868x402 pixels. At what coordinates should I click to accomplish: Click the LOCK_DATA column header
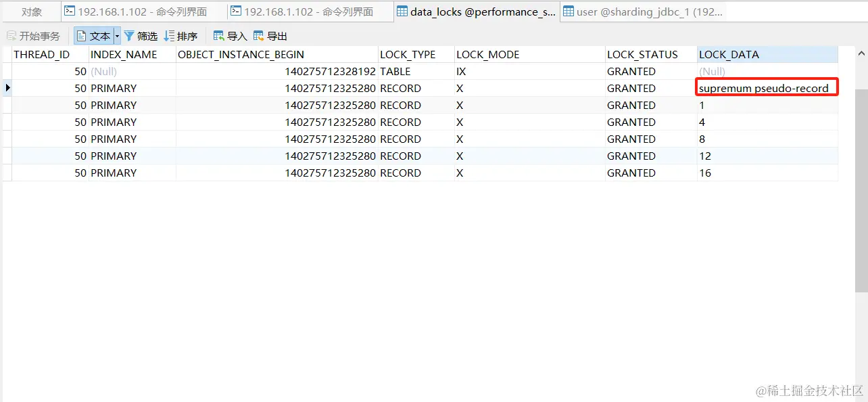click(767, 54)
